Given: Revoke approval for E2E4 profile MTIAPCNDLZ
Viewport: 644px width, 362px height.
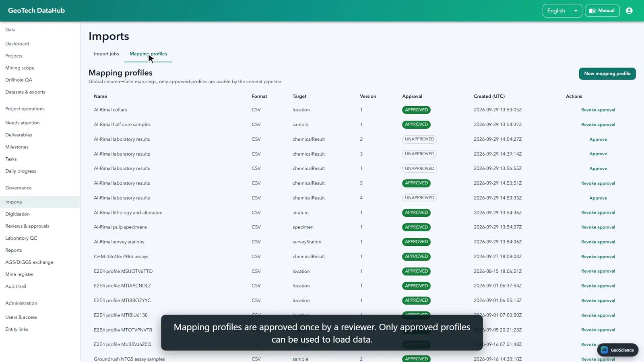Looking at the screenshot, I should 598,286.
